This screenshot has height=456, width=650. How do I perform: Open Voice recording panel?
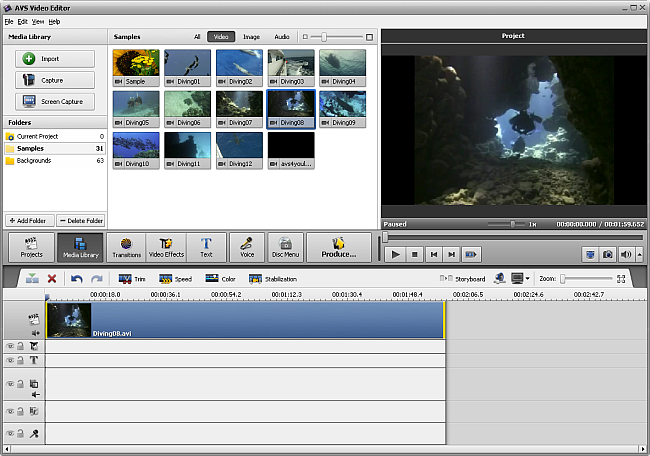point(247,248)
